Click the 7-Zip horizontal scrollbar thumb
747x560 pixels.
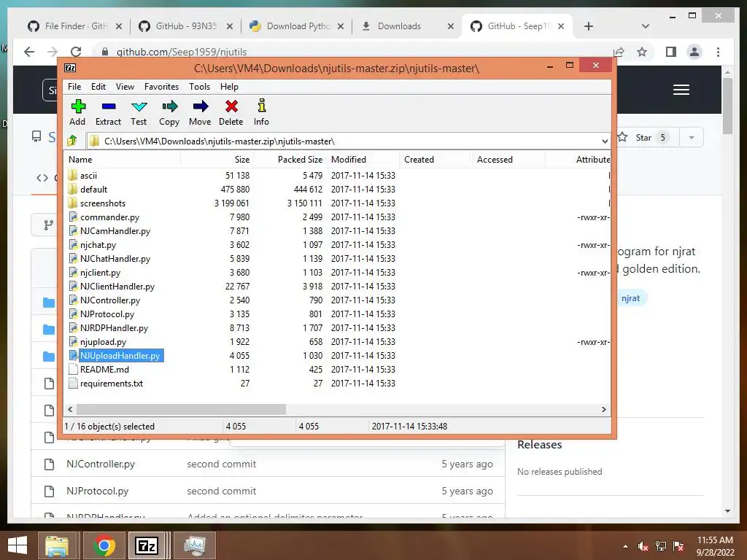tap(181, 409)
